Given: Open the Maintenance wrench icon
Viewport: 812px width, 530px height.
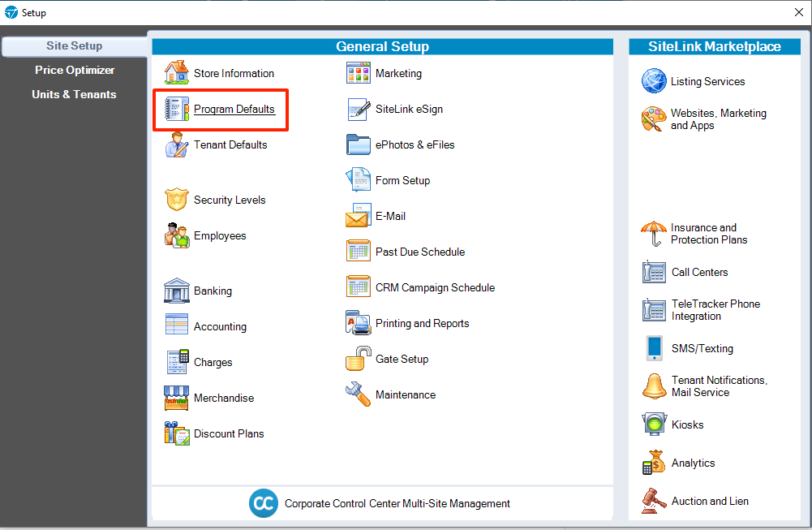Looking at the screenshot, I should [359, 394].
